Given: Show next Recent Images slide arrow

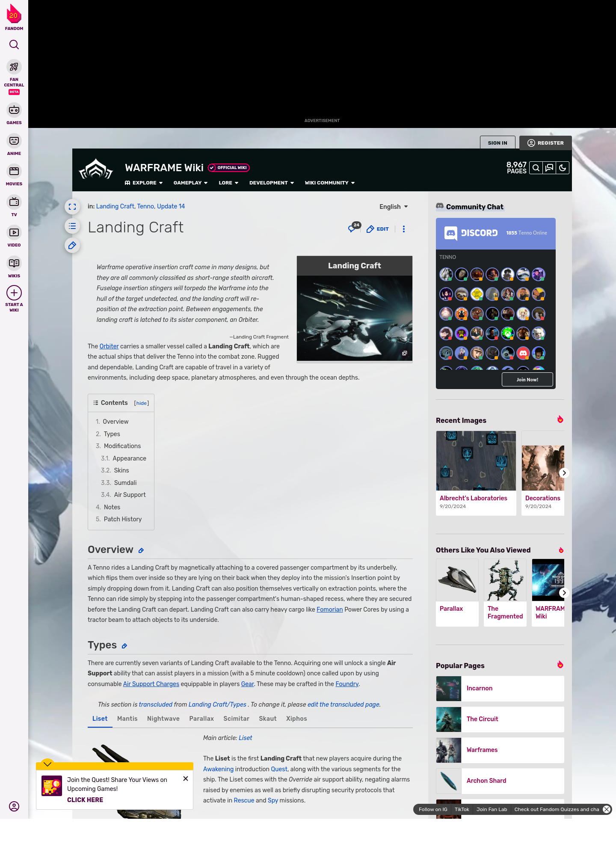Looking at the screenshot, I should pos(564,473).
